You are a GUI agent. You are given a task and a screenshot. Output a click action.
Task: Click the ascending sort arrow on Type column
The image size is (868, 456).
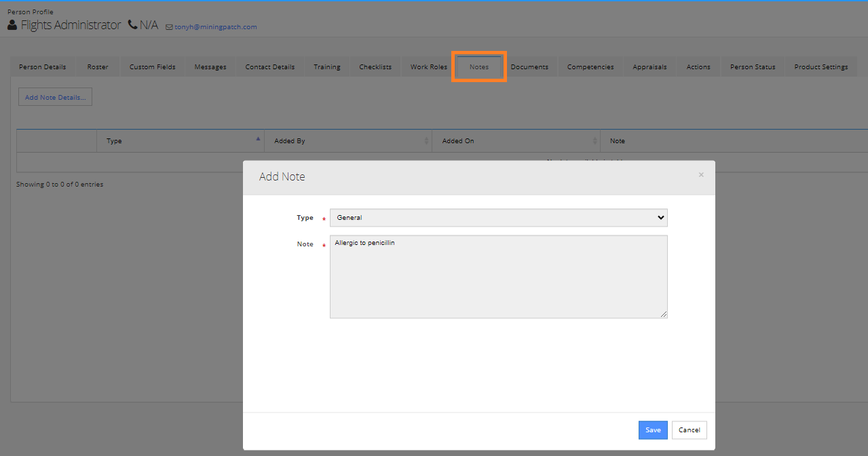pos(258,138)
